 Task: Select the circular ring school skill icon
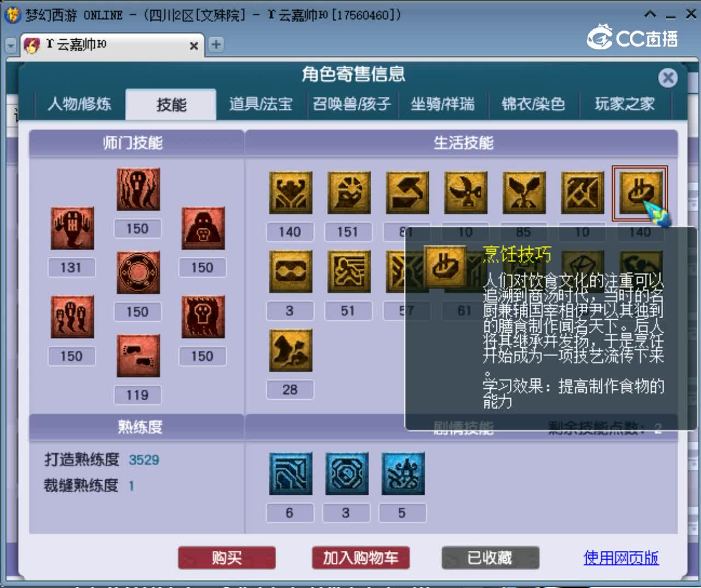138,272
